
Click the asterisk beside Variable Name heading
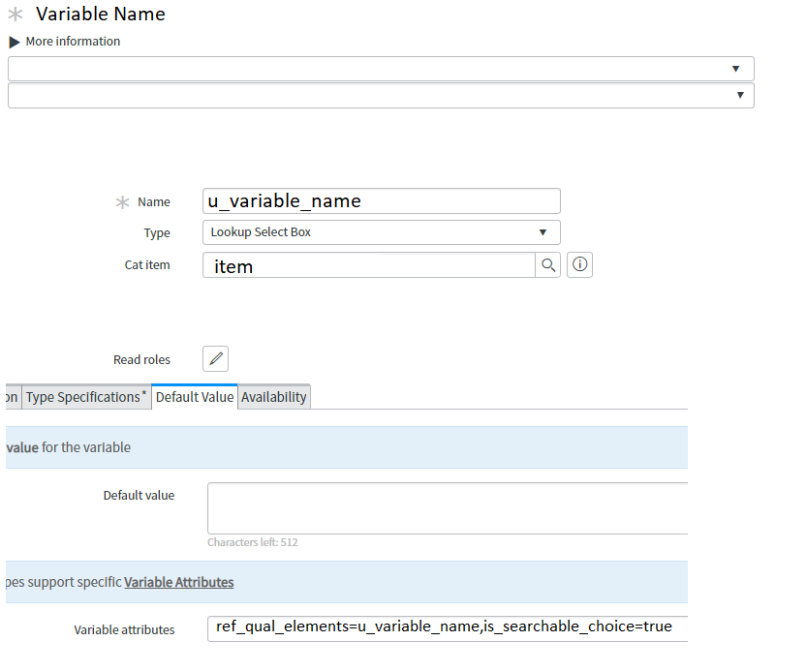point(16,15)
